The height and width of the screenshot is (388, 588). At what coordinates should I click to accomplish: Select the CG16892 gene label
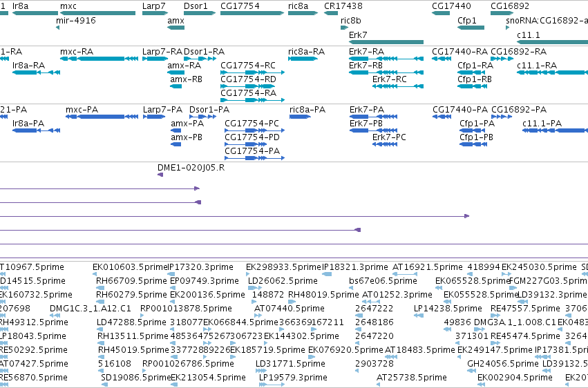510,6
